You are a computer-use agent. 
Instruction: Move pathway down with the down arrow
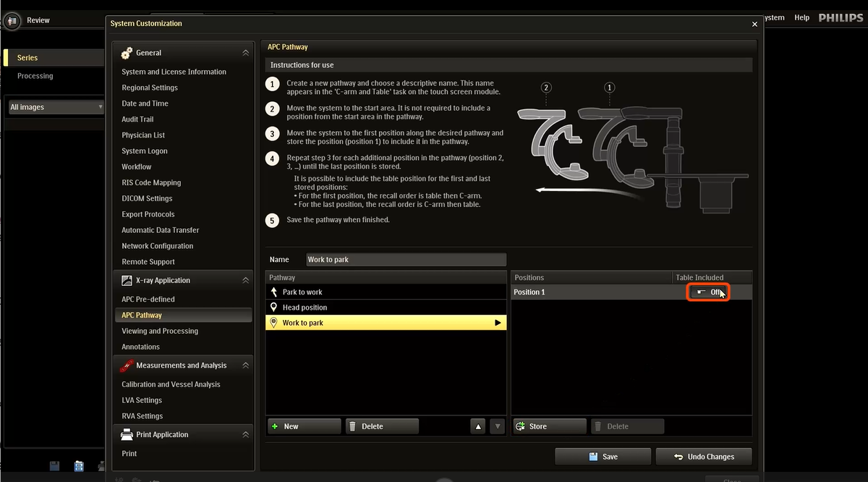(x=497, y=427)
